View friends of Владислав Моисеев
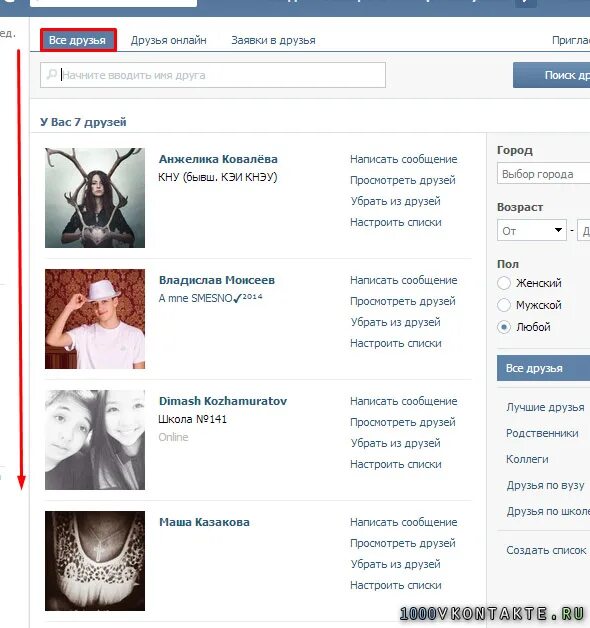Screen dimensions: 590x628 pyautogui.click(x=403, y=301)
